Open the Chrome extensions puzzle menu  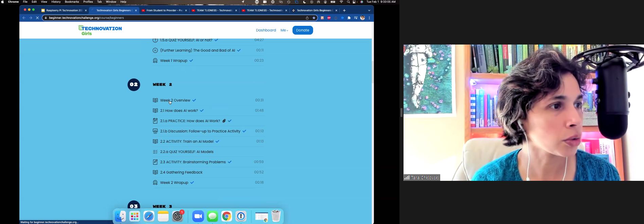point(349,18)
